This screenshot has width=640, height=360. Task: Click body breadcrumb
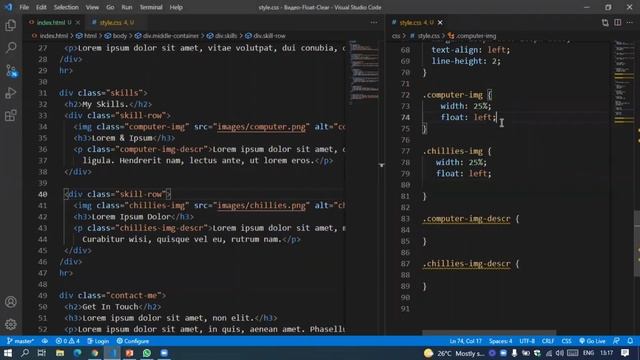tap(120, 36)
